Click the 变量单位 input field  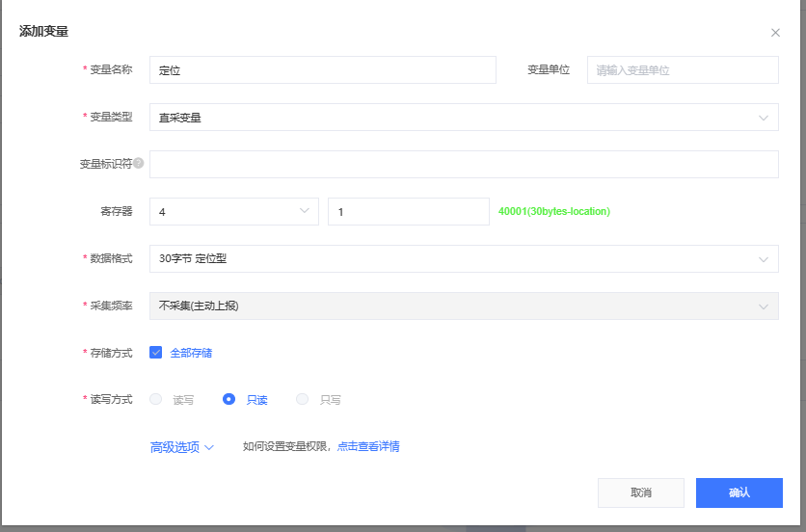pos(682,70)
